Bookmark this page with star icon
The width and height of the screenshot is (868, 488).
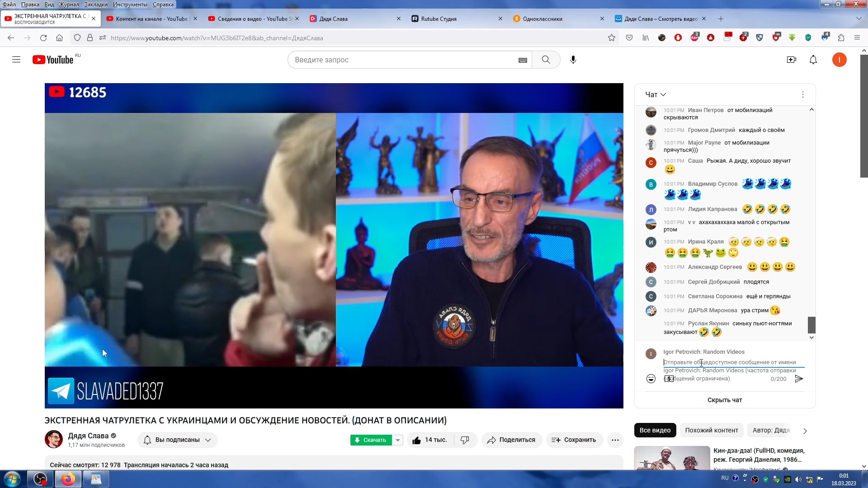(x=611, y=38)
